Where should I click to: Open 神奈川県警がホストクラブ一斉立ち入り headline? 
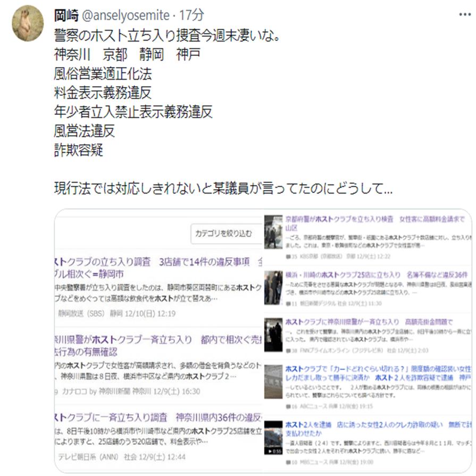pos(158,346)
